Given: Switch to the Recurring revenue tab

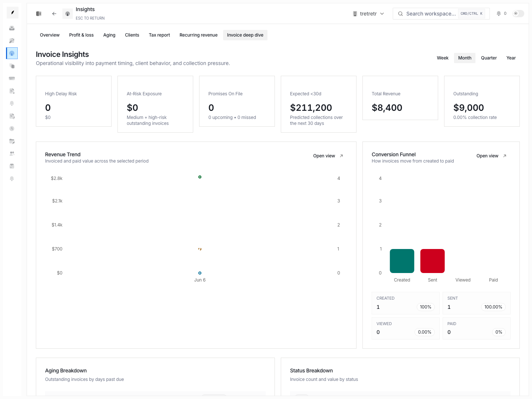Looking at the screenshot, I should click(198, 35).
